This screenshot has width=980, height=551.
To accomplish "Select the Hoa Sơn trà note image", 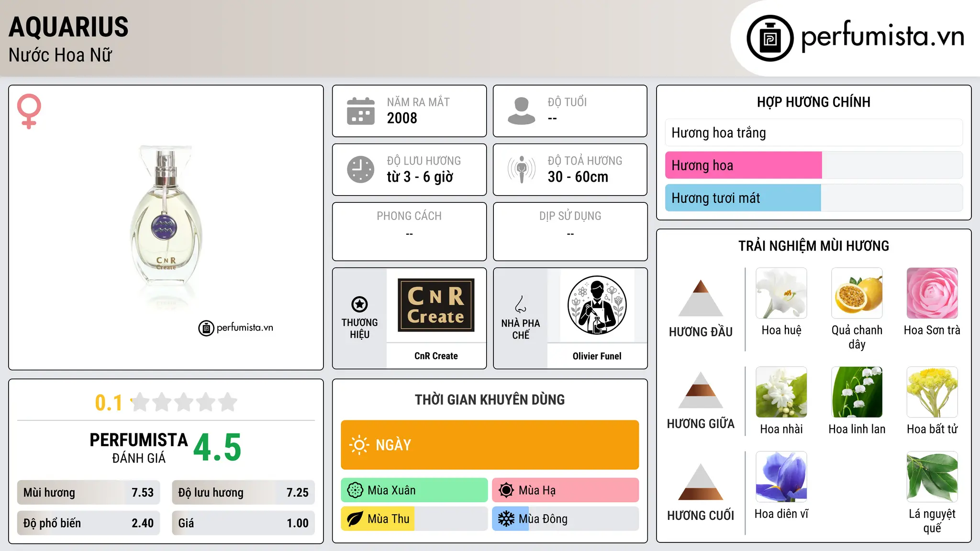I will pos(932,293).
